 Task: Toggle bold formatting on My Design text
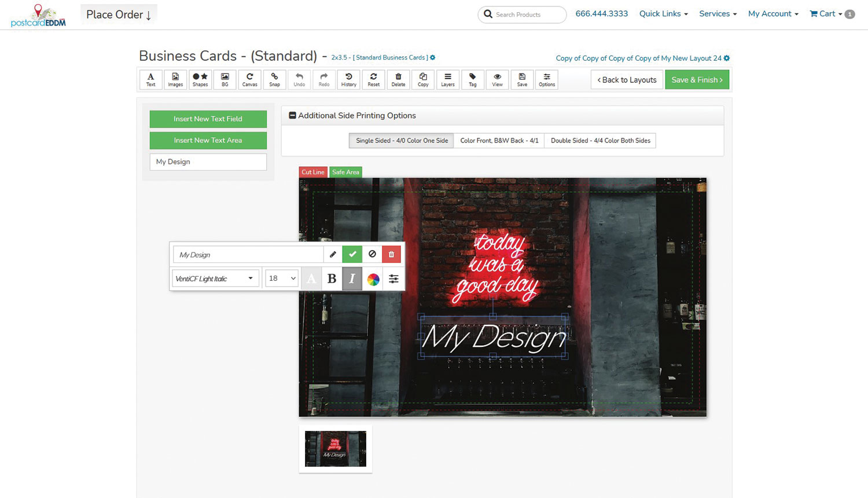click(x=332, y=279)
